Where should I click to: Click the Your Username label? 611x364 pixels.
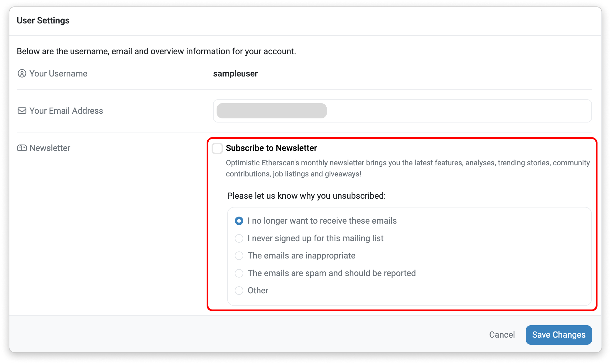pyautogui.click(x=58, y=74)
